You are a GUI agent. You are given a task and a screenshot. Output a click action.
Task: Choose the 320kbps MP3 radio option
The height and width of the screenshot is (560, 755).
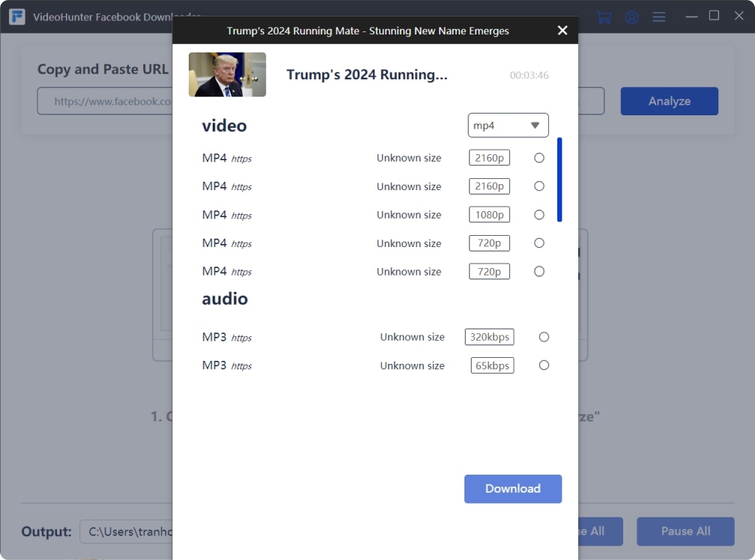544,337
